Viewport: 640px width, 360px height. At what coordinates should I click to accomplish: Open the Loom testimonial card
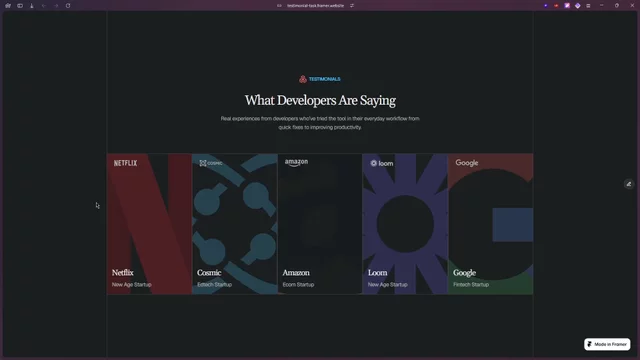pos(405,224)
